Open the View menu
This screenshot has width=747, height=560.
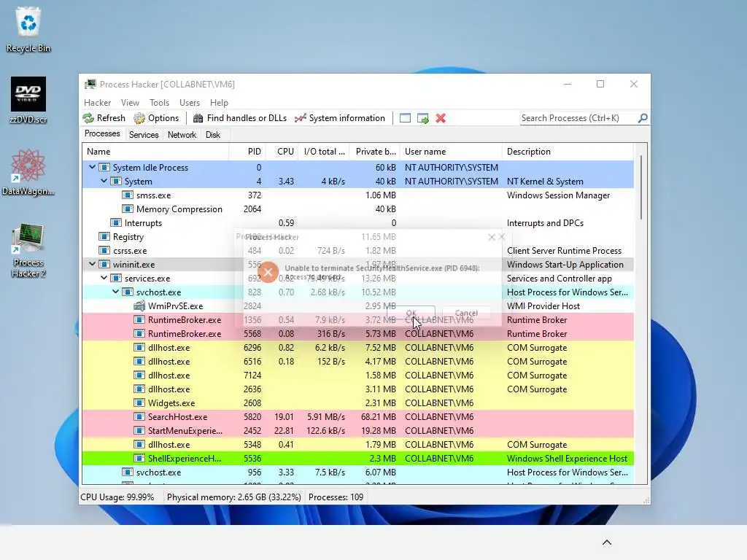(x=130, y=102)
